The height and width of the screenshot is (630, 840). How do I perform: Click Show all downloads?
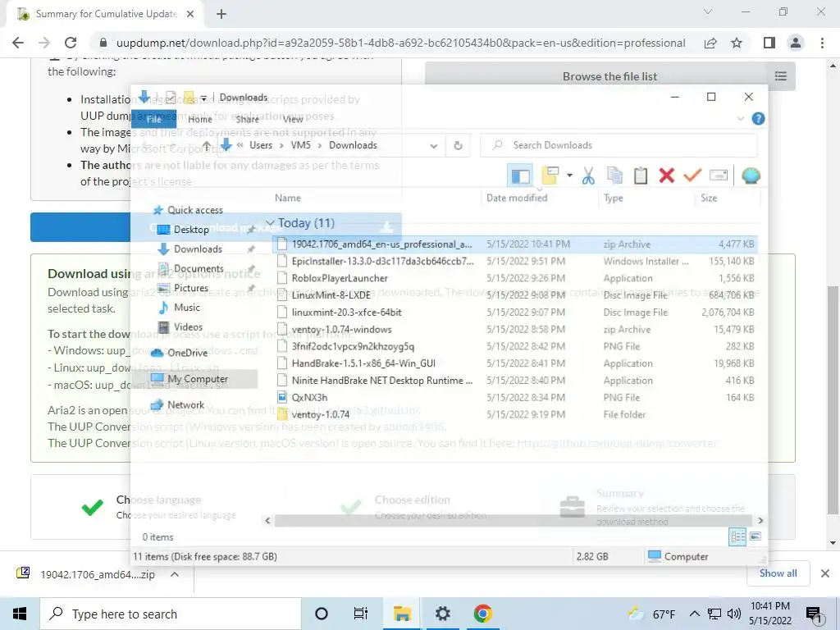(x=778, y=573)
